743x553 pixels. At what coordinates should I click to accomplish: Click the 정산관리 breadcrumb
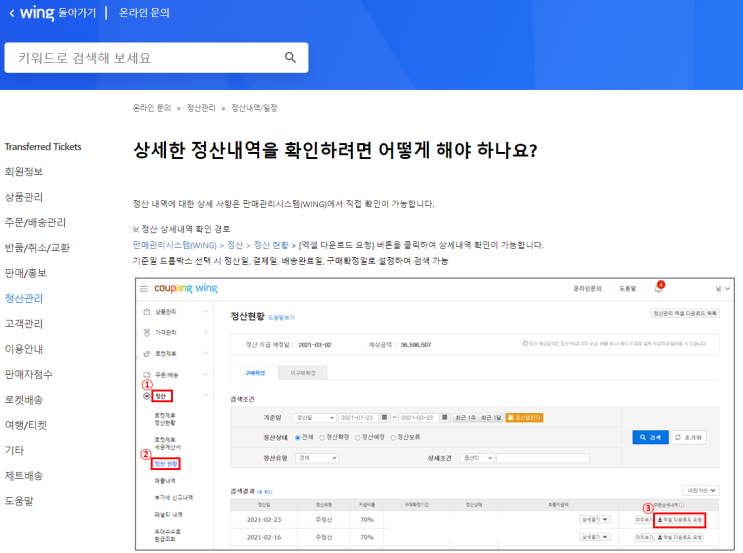[201, 108]
